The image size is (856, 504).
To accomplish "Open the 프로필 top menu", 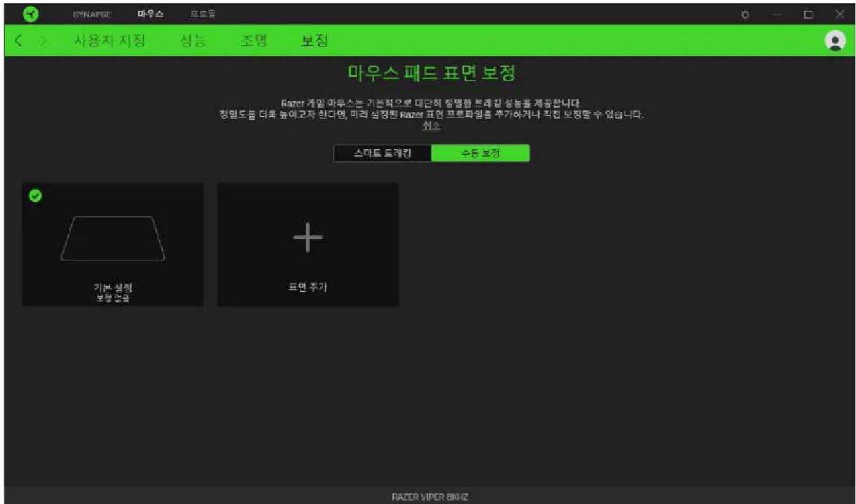I will 203,15.
